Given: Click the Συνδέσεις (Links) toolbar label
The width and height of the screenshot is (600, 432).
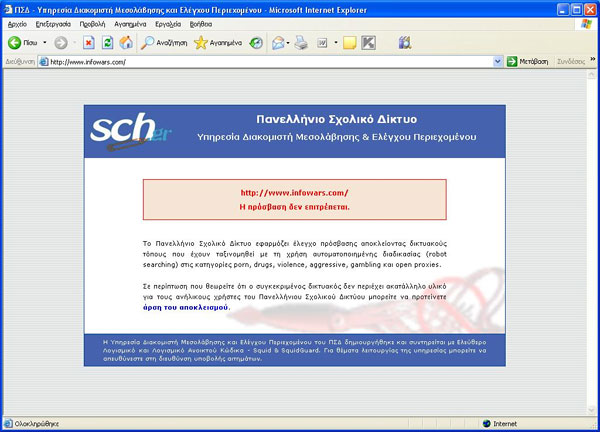Looking at the screenshot, I should point(571,62).
